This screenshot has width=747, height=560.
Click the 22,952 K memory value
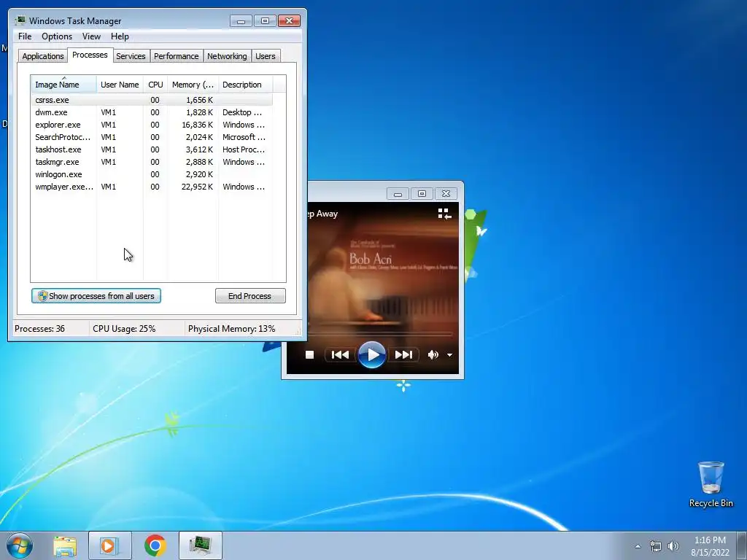click(x=197, y=187)
